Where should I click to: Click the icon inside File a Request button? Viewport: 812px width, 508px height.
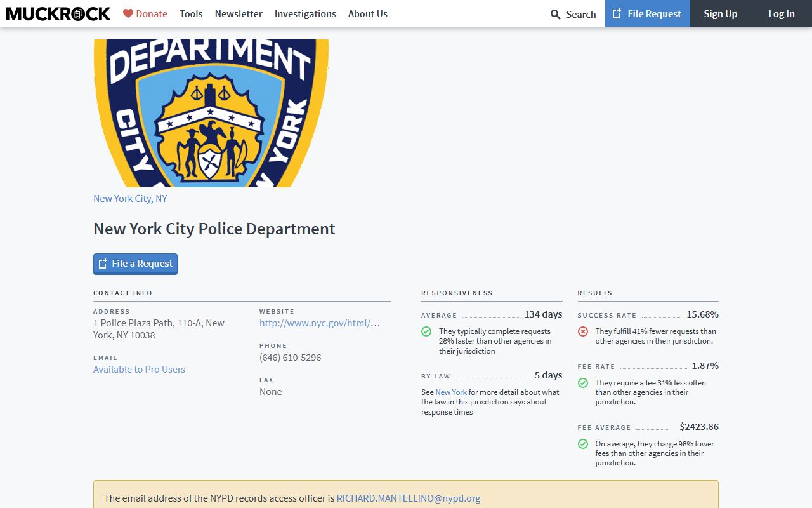coord(103,264)
